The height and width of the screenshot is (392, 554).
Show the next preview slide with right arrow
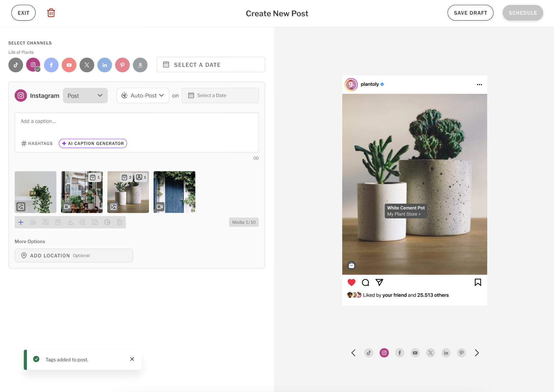click(477, 353)
